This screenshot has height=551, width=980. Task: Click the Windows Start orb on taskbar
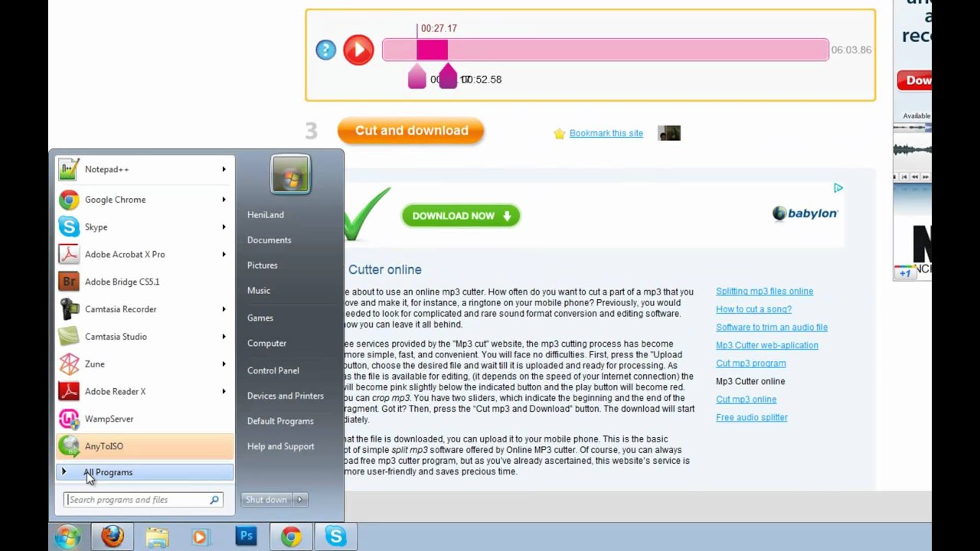(x=67, y=536)
